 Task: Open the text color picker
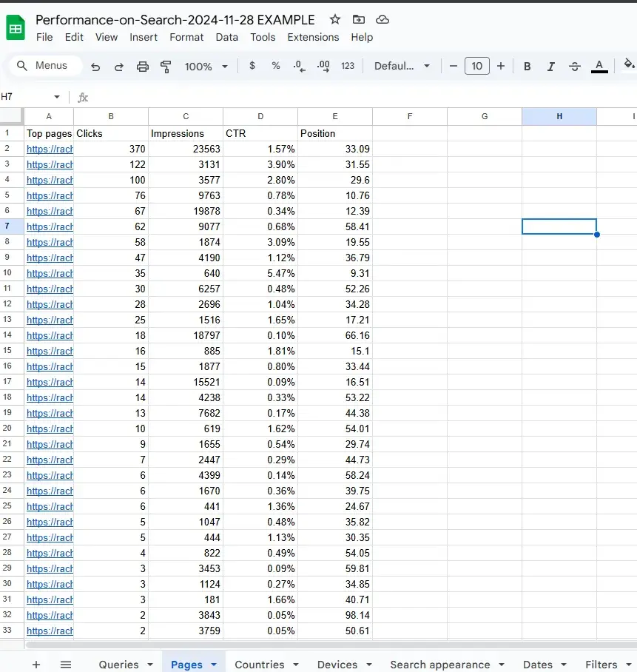coord(599,67)
